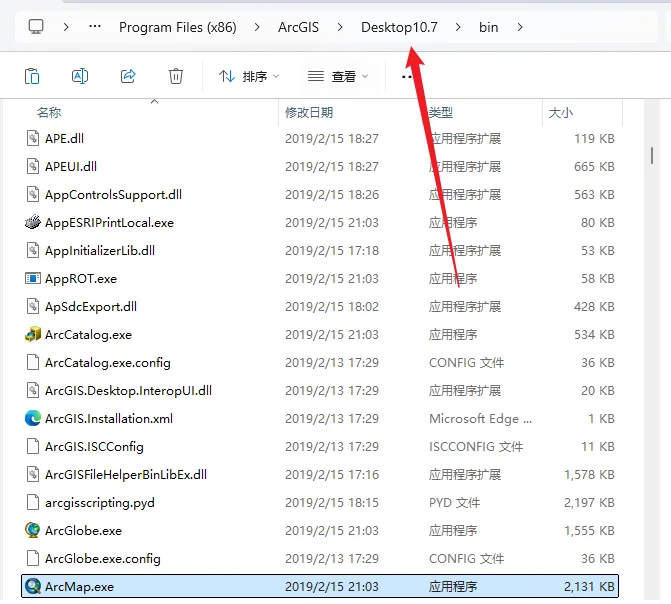Show hidden path folders via ellipsis
The image size is (671, 604).
tap(95, 27)
